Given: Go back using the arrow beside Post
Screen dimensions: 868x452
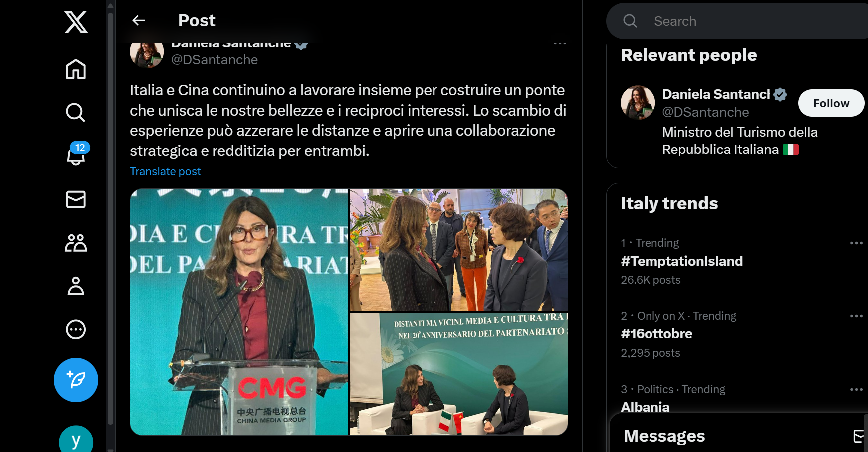Looking at the screenshot, I should coord(138,20).
